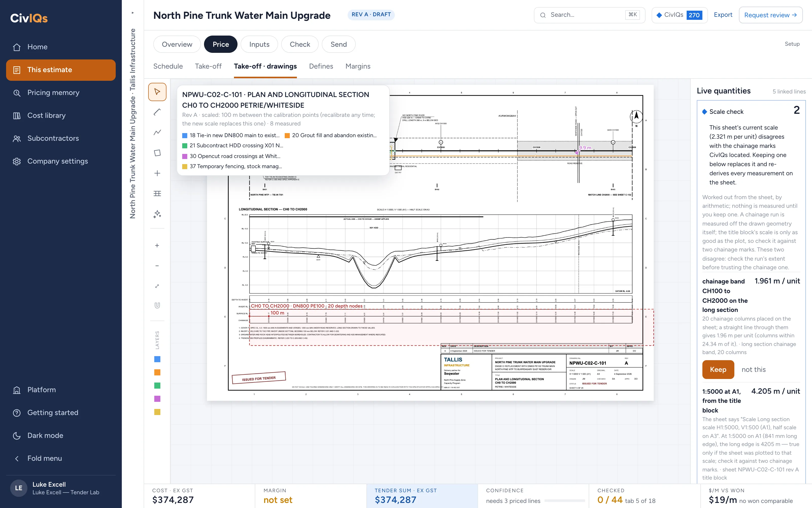This screenshot has height=508, width=812.
Task: Toggle the magnet snap tool
Action: [157, 305]
